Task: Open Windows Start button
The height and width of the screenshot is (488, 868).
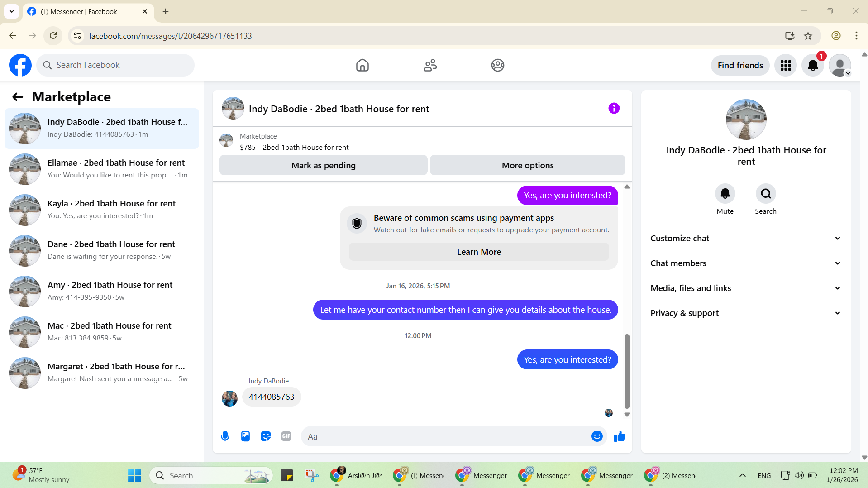Action: click(134, 475)
